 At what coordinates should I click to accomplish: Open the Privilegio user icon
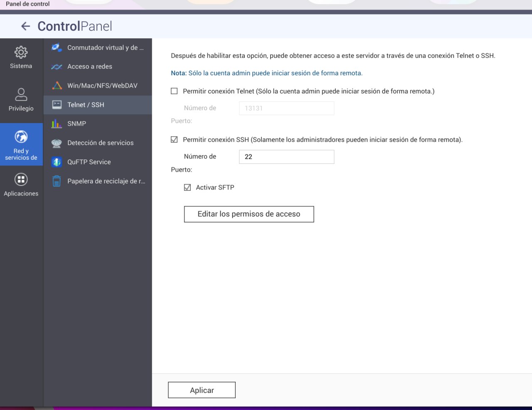21,94
